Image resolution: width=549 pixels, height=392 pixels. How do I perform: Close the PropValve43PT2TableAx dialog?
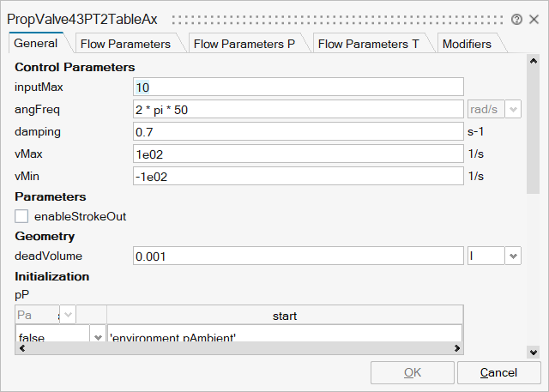point(534,19)
